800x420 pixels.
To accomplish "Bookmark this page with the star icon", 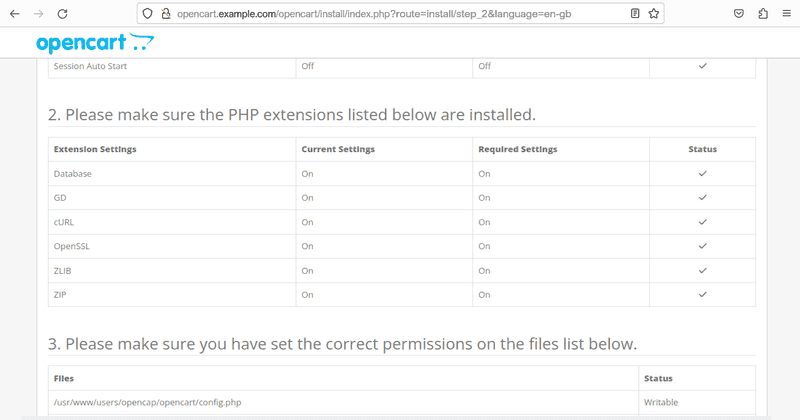I will 654,14.
